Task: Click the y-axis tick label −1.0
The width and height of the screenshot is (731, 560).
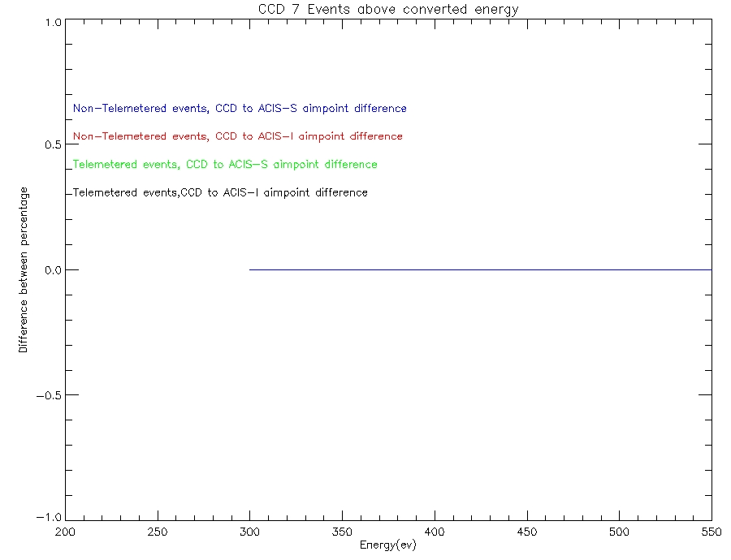Action: (x=49, y=517)
